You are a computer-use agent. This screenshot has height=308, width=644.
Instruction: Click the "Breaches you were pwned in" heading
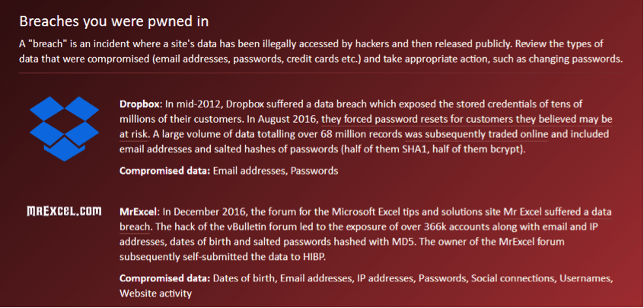click(113, 20)
